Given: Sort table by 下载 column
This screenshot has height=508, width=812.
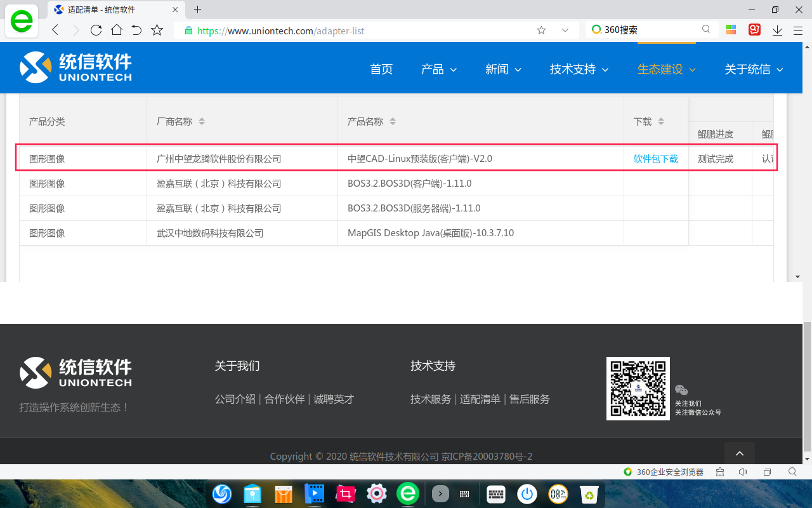Looking at the screenshot, I should pos(661,121).
